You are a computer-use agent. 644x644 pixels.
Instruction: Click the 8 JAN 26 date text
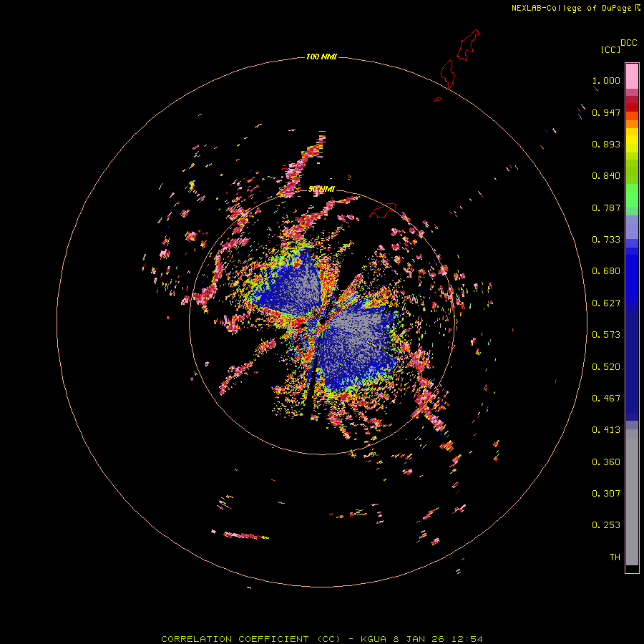tap(419, 639)
